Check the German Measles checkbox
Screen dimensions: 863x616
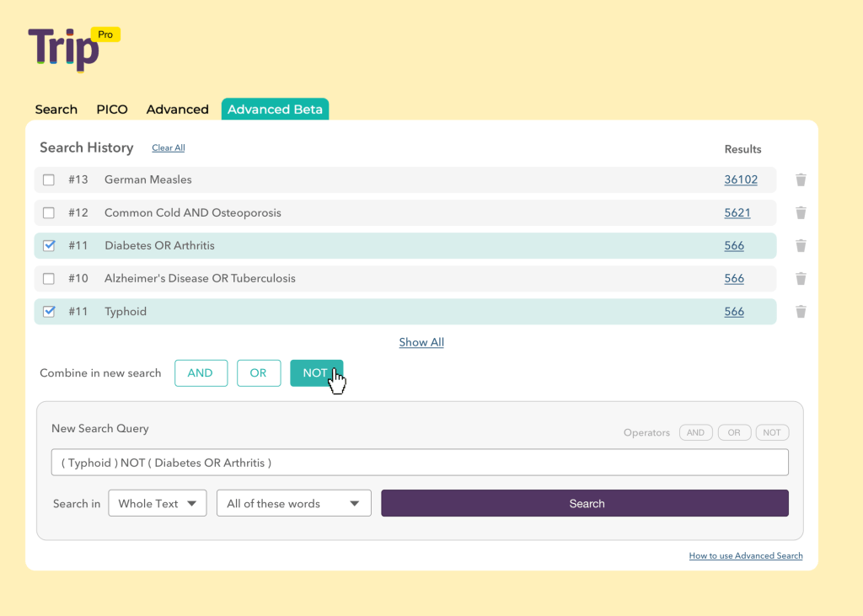pyautogui.click(x=49, y=179)
